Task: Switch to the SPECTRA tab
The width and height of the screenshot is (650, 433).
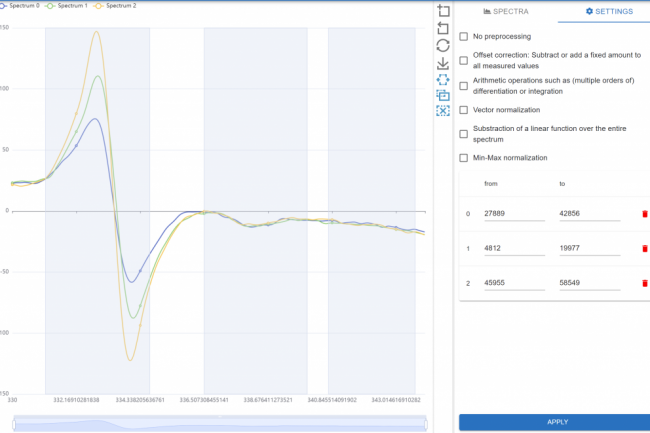Action: pyautogui.click(x=505, y=11)
